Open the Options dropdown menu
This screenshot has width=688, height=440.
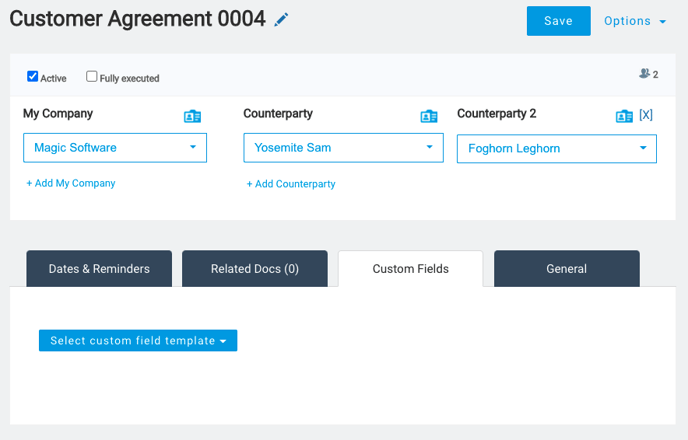coord(635,21)
